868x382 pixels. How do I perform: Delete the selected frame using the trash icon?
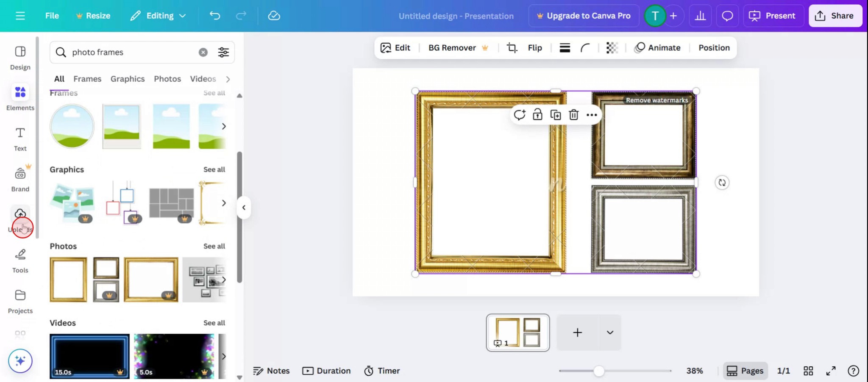573,114
